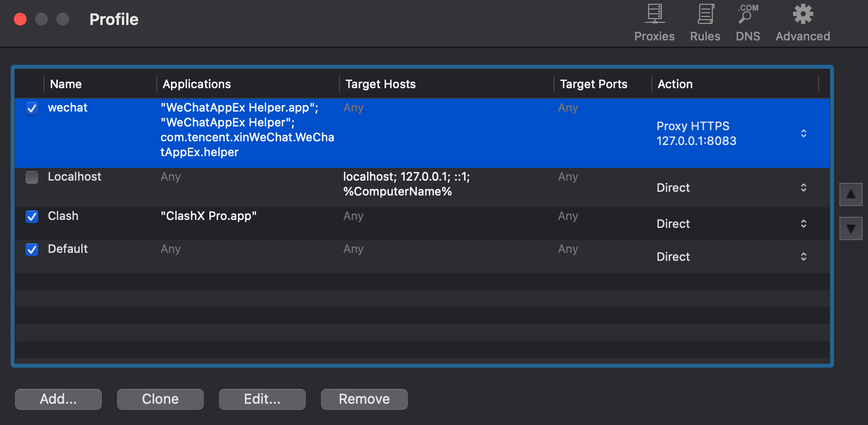868x425 pixels.
Task: Enable the Localhost rule checkbox
Action: coord(32,177)
